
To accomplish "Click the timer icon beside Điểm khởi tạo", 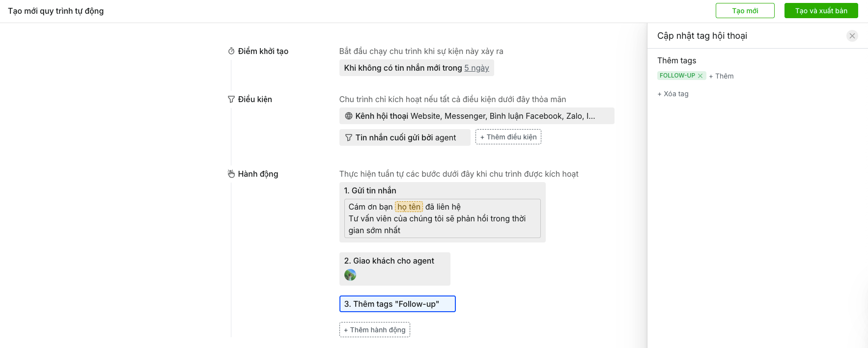I will [231, 51].
